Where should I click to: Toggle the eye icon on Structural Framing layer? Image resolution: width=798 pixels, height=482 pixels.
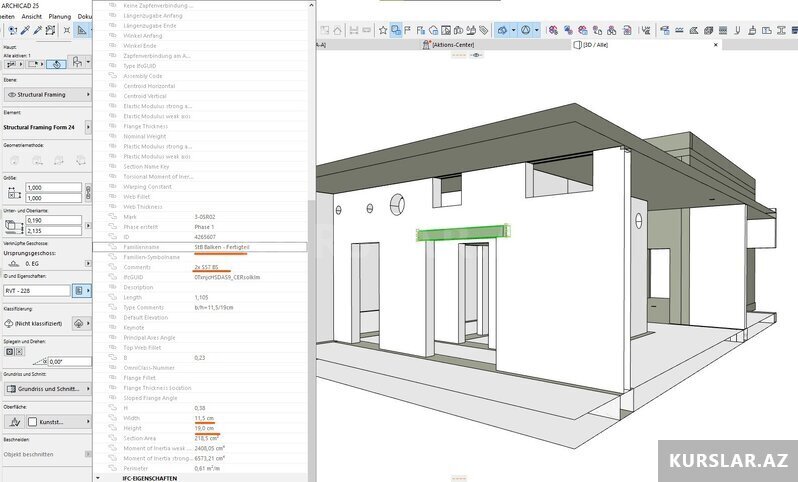[12, 94]
